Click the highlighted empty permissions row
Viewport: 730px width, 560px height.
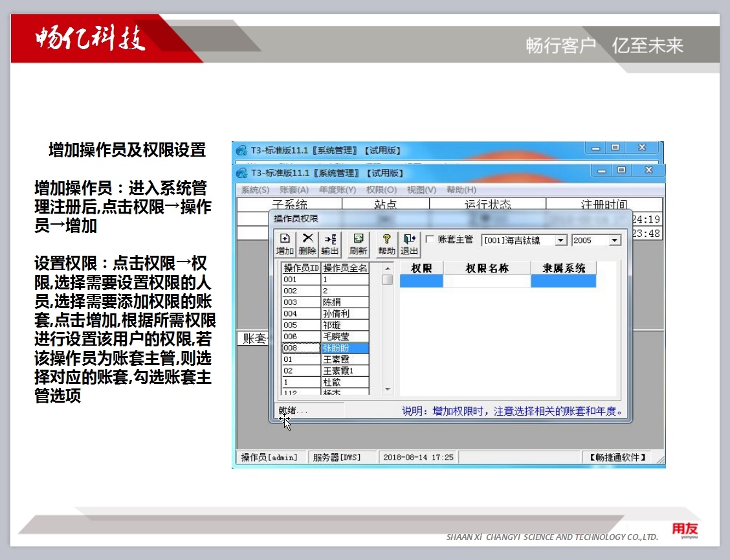(498, 280)
